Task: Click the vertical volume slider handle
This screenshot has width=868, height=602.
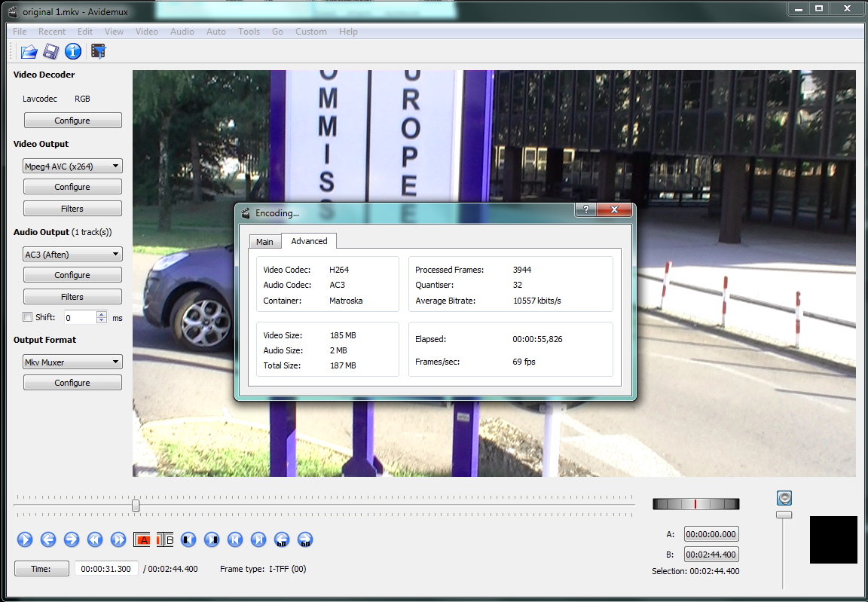Action: [784, 515]
